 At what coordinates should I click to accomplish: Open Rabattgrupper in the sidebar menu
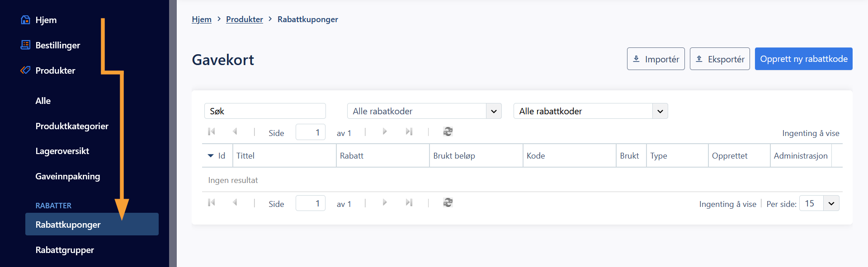pyautogui.click(x=65, y=250)
